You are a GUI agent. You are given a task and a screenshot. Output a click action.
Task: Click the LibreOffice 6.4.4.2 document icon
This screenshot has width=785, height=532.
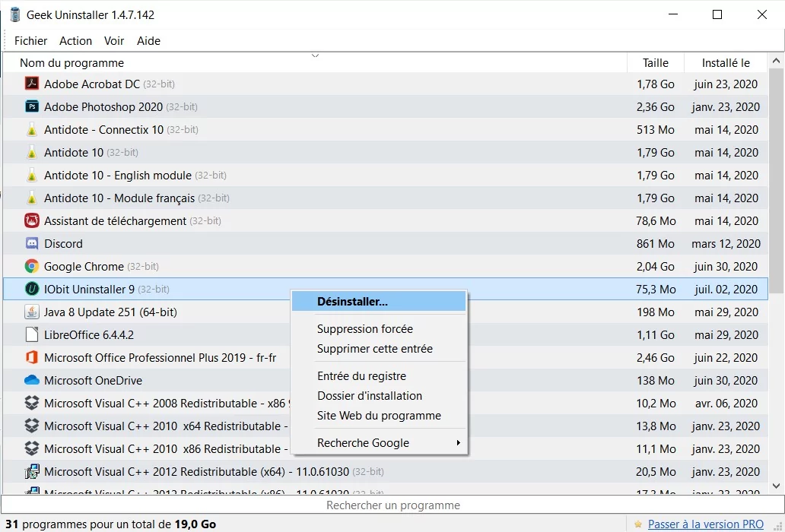[31, 334]
